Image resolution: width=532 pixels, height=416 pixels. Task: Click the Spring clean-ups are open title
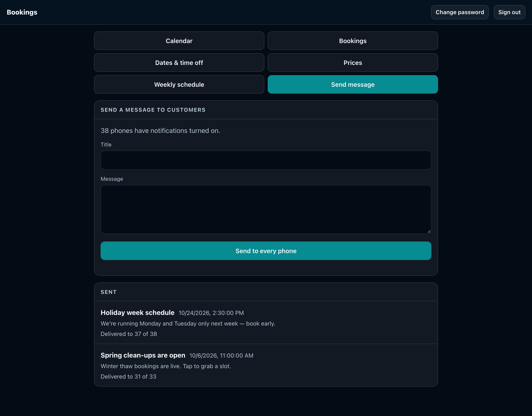(143, 355)
